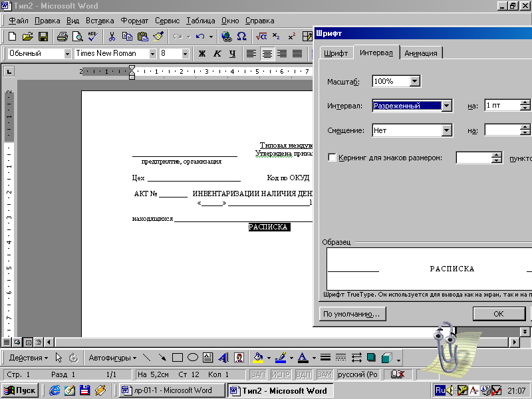Select the drawing objects pointer tool
The height and width of the screenshot is (399, 532).
pyautogui.click(x=59, y=358)
